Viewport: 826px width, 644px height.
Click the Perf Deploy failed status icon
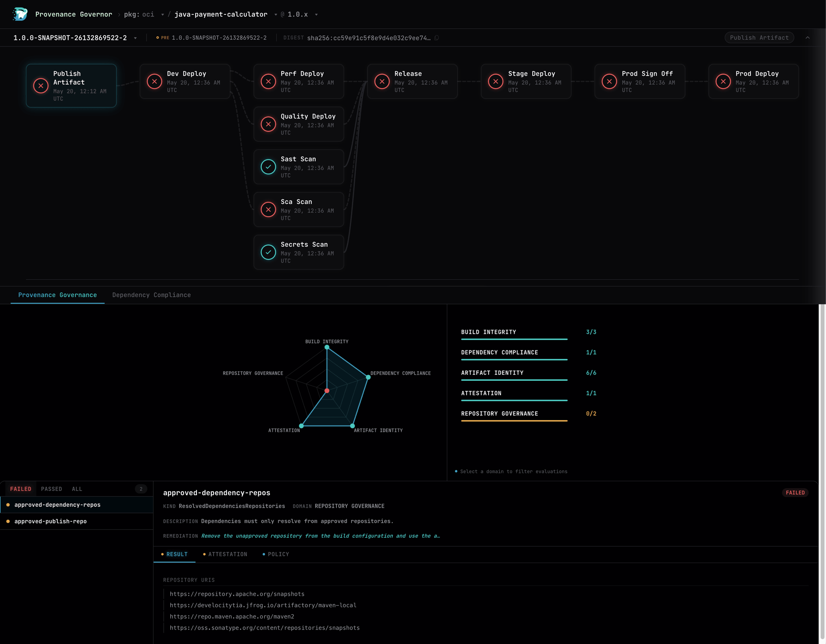coord(268,81)
